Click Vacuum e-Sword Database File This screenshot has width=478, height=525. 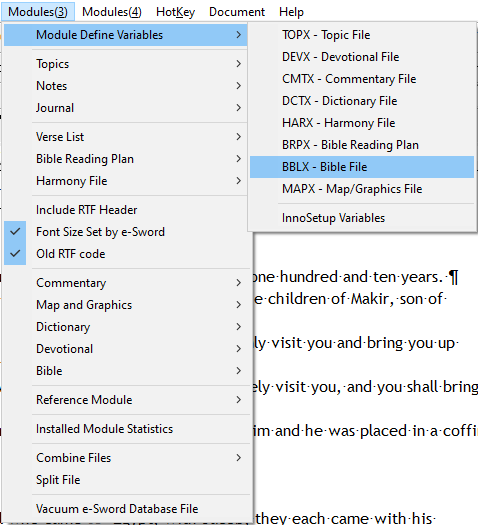click(126, 509)
